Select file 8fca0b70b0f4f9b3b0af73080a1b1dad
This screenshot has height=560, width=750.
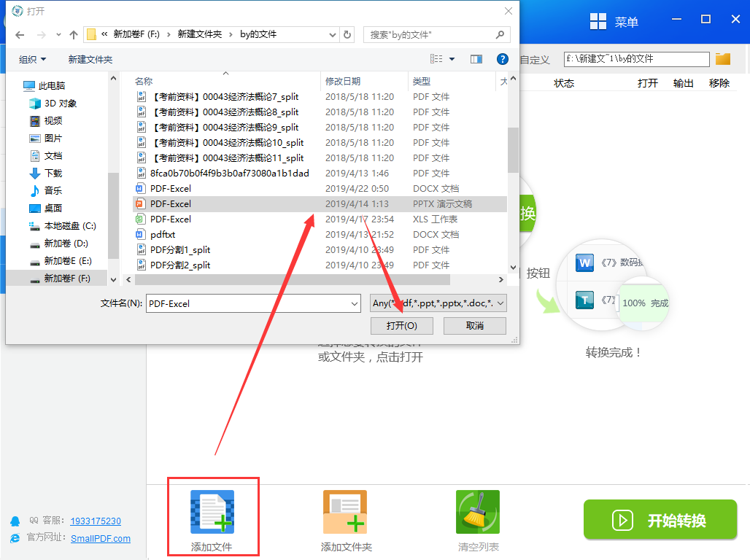tap(319, 173)
